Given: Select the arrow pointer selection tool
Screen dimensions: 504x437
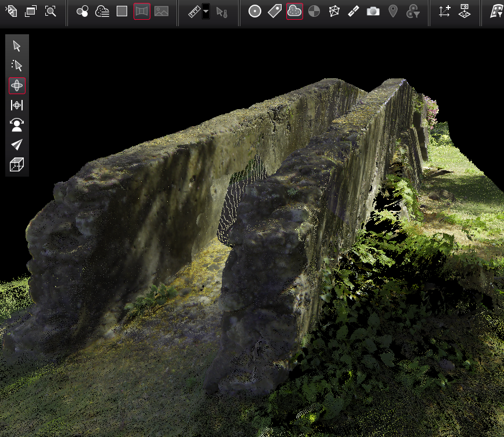Looking at the screenshot, I should (x=17, y=46).
